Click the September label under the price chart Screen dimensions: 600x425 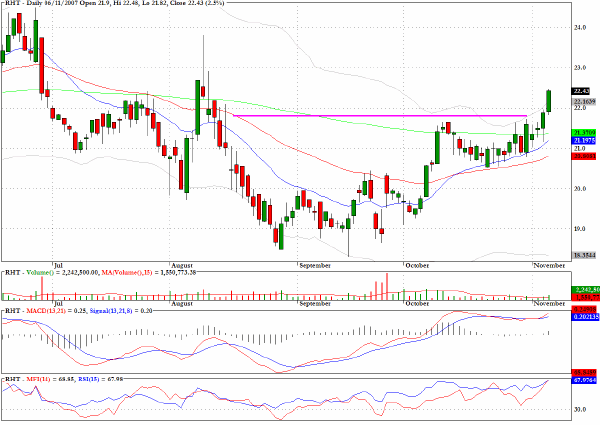point(315,265)
